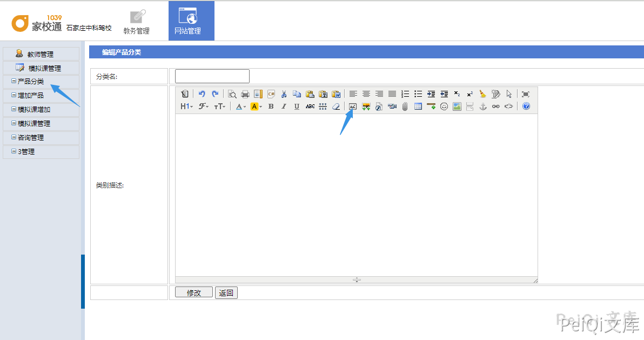Click the Undo icon in the editor toolbar
Image resolution: width=644 pixels, height=340 pixels.
[x=202, y=94]
